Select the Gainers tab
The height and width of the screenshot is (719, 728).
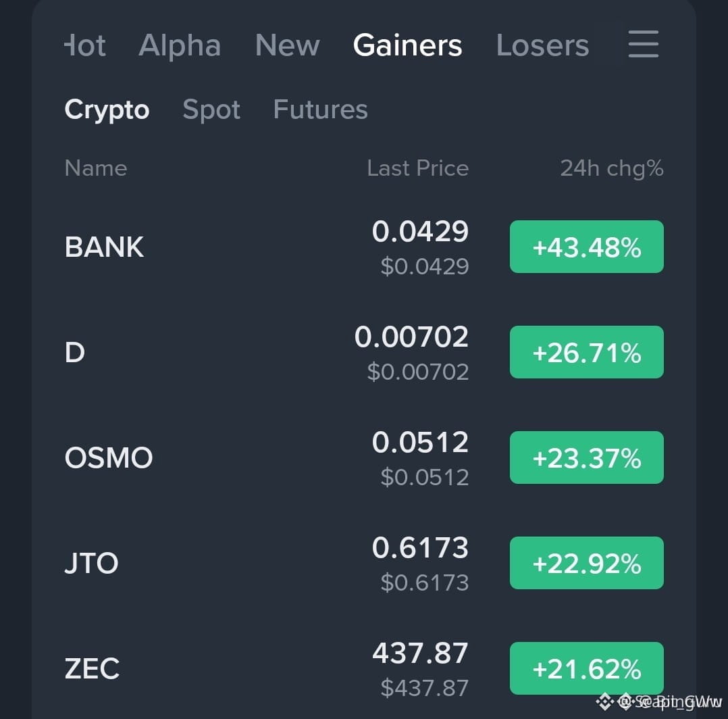pos(408,45)
